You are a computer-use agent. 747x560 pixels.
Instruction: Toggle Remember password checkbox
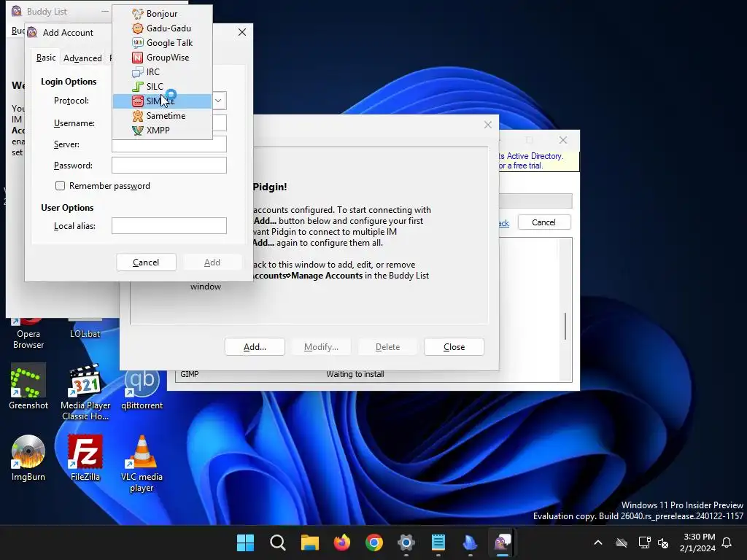click(60, 186)
